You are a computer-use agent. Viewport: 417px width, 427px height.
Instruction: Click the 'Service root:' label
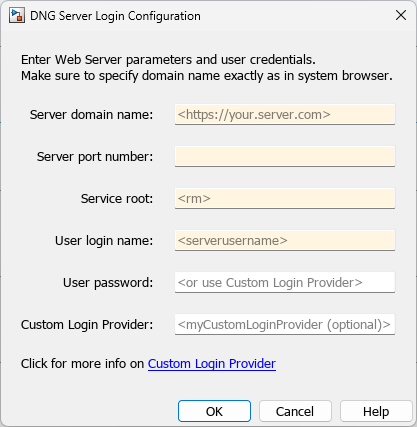pyautogui.click(x=117, y=199)
